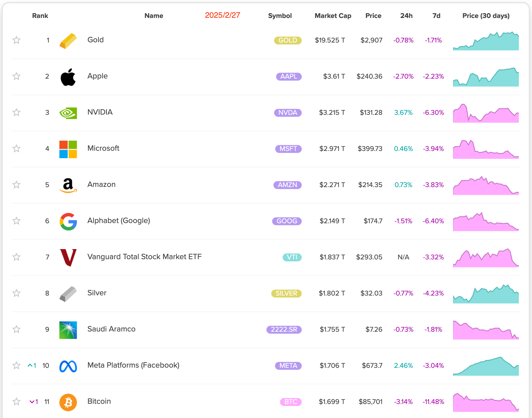Screen dimensions: 532x418
Task: Click the Apple logo icon
Action: [x=68, y=77]
